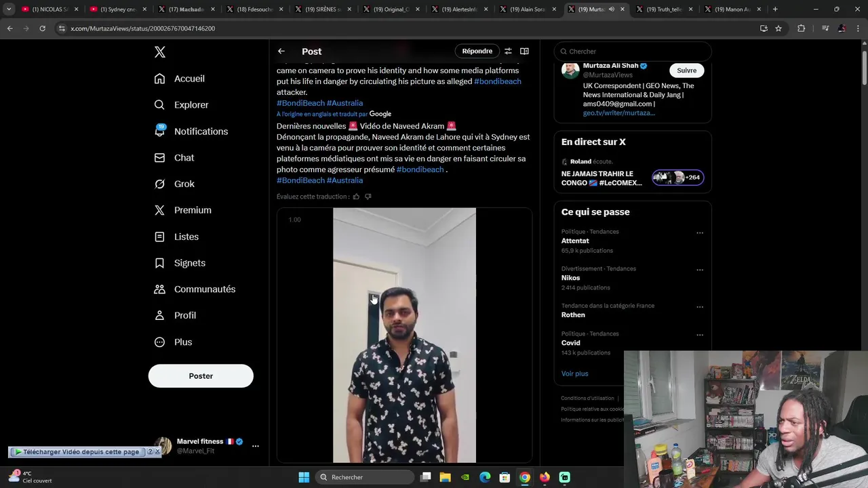Open the Attentat trending topic
868x488 pixels.
575,241
